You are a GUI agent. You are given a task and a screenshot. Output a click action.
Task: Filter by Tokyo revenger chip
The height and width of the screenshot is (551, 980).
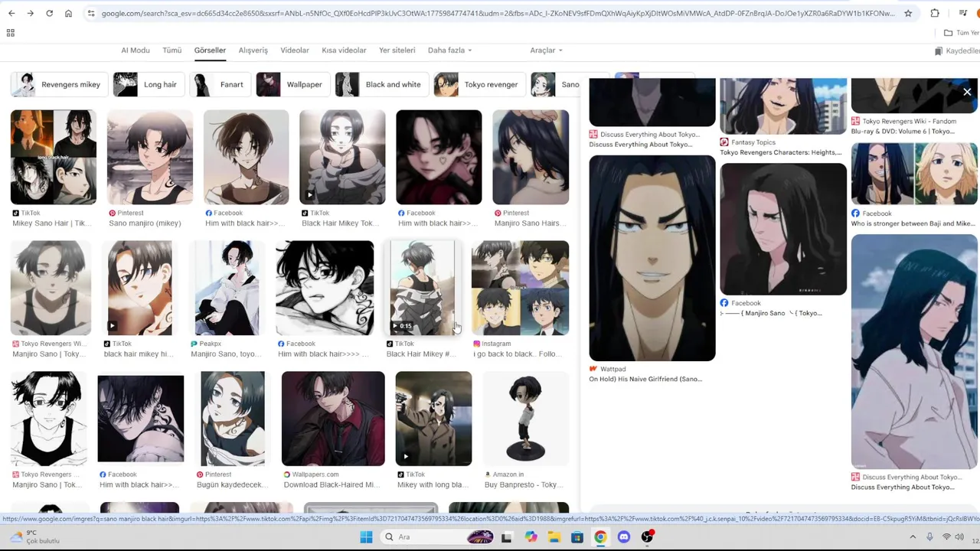pos(479,84)
